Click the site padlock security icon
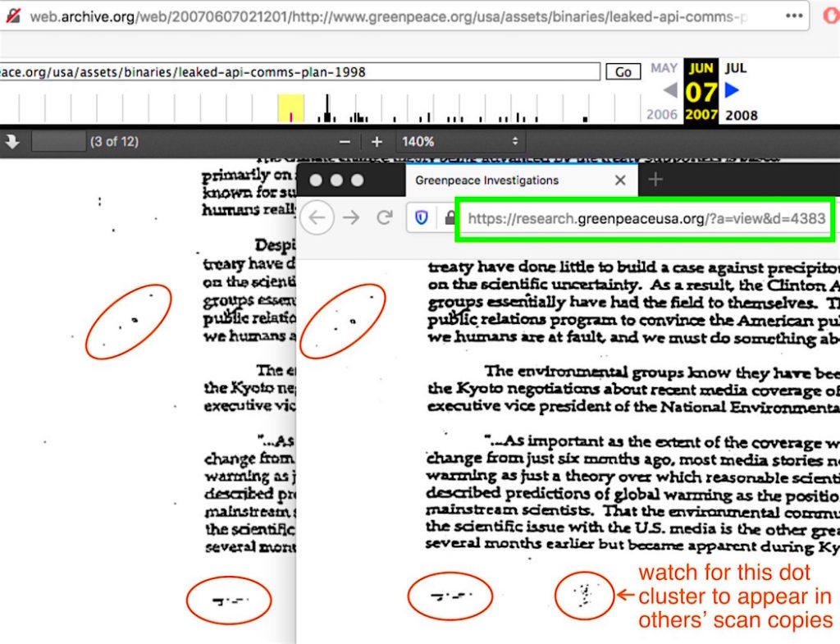 point(450,219)
